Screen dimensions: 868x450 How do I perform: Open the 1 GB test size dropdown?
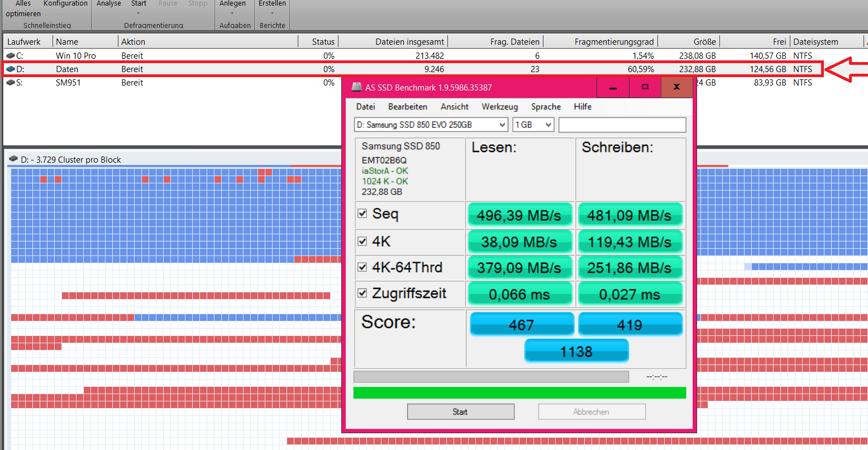pyautogui.click(x=533, y=125)
